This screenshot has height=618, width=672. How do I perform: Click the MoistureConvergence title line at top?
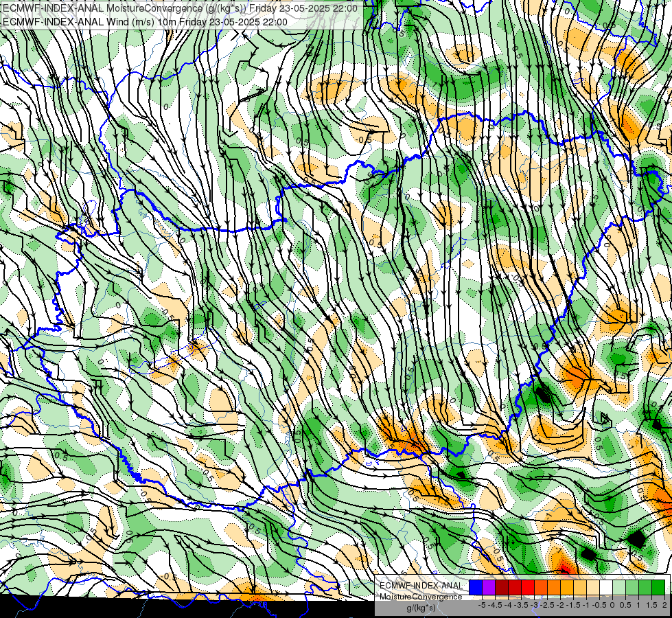[x=180, y=8]
